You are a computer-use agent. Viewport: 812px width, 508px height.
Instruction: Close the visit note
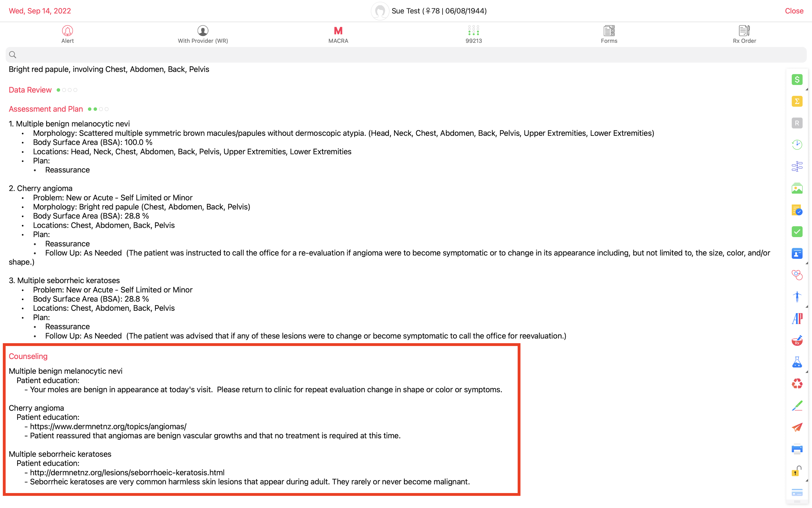[x=794, y=11]
